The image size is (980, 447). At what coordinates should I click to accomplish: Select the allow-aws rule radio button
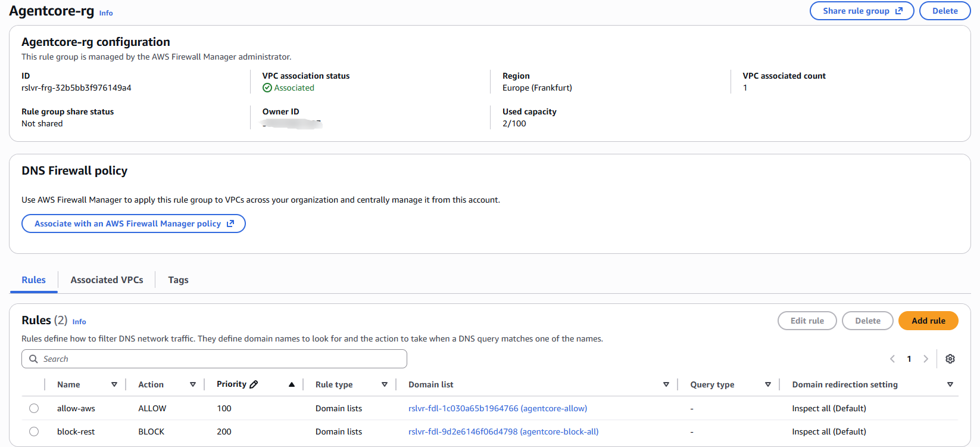click(34, 408)
